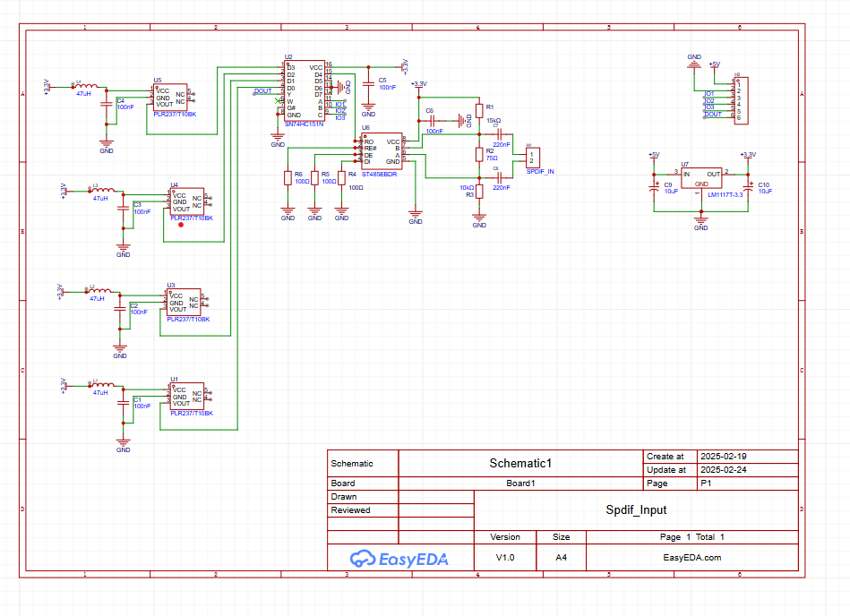Click the DOUT net label at U2 pin Y

click(x=263, y=91)
